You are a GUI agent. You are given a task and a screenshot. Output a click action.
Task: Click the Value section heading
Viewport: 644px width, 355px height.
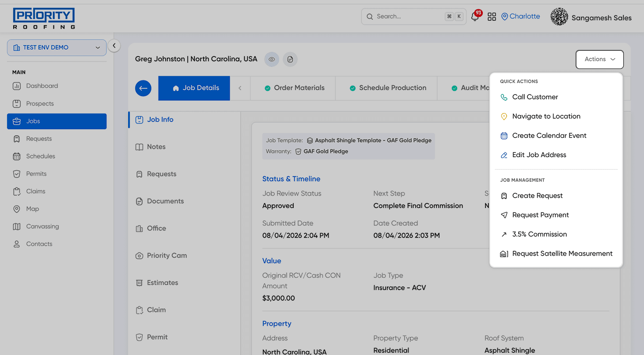pyautogui.click(x=272, y=261)
